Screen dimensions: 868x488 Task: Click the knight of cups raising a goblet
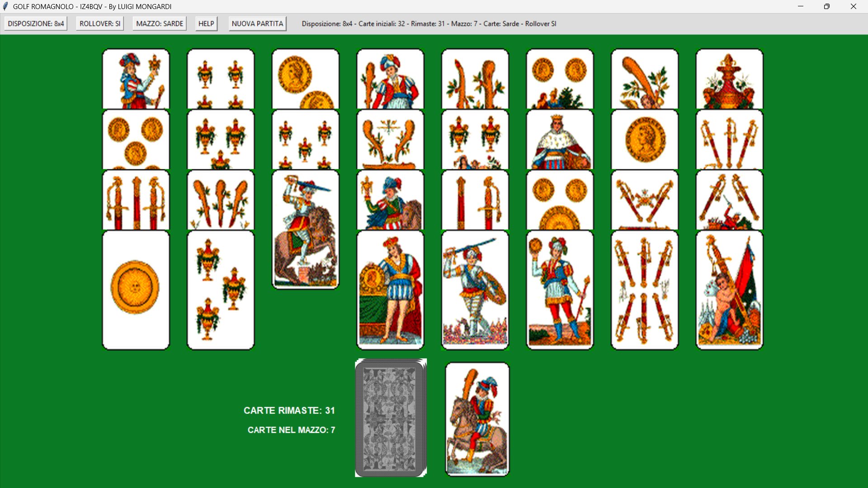click(x=391, y=200)
